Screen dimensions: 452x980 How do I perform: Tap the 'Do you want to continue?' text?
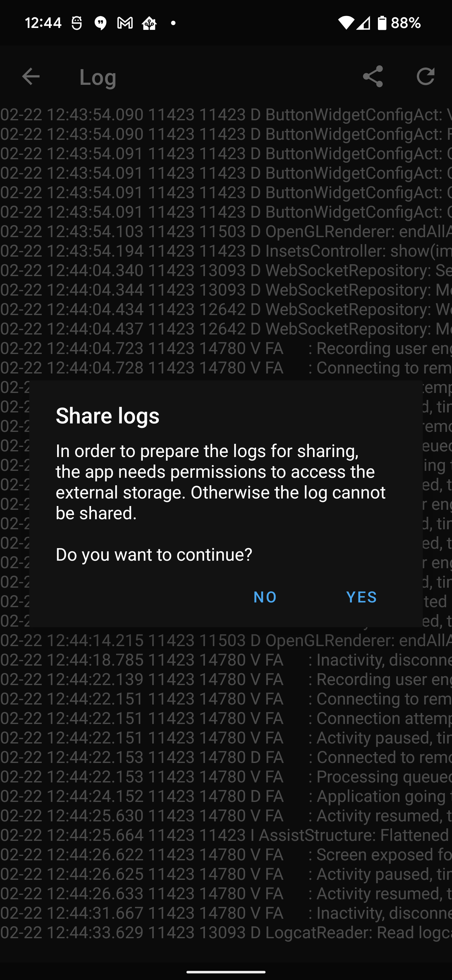click(154, 555)
